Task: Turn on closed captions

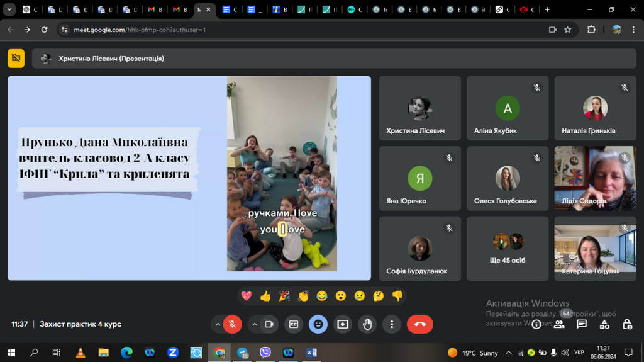Action: click(293, 324)
